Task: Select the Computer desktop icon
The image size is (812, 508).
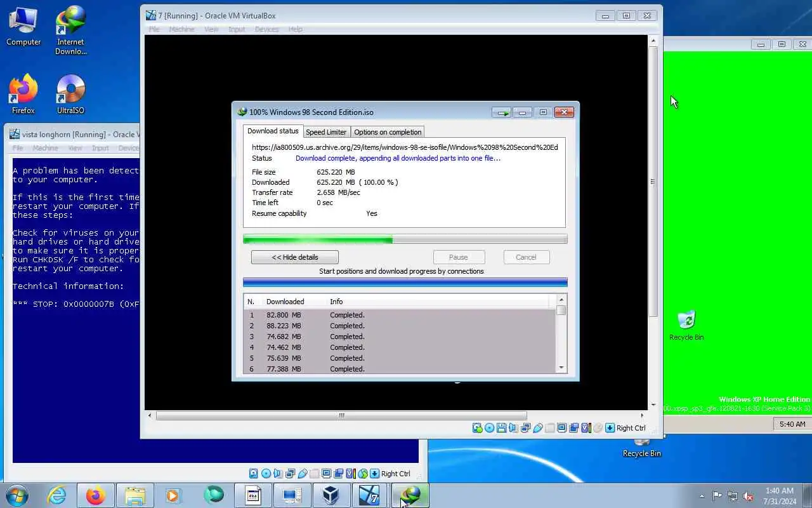Action: pos(23,26)
